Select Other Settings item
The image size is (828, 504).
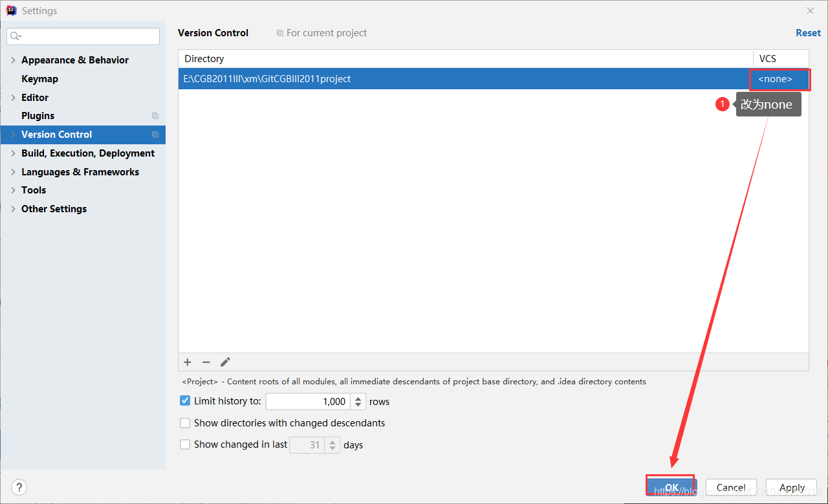pos(54,209)
